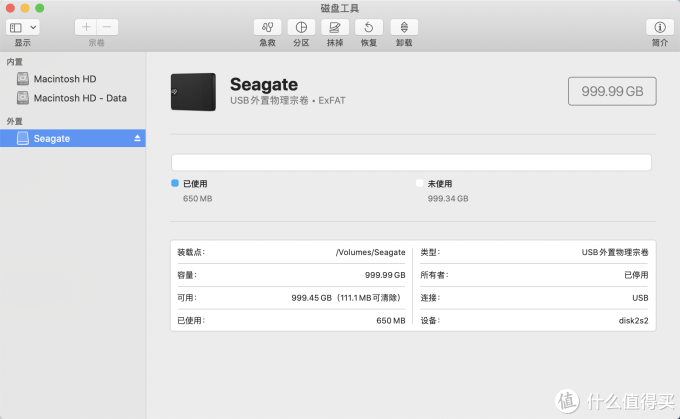Click the 999.99 GB capacity table value
Viewport: 680px width, 419px height.
(x=385, y=275)
